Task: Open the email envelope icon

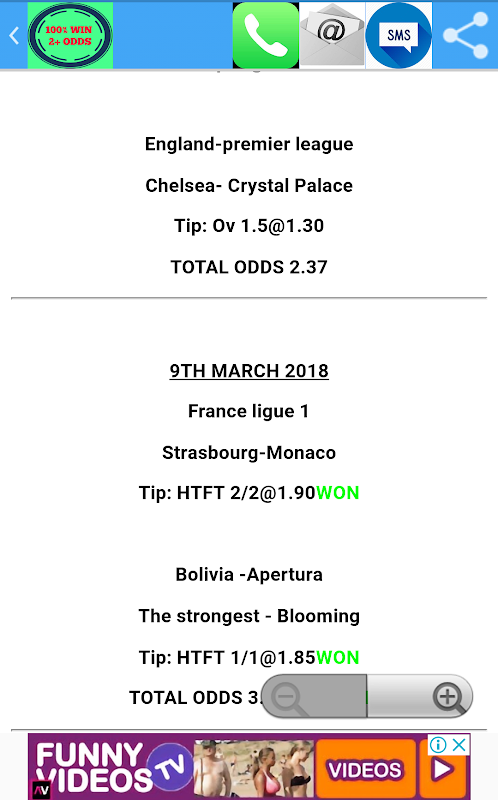Action: click(332, 35)
